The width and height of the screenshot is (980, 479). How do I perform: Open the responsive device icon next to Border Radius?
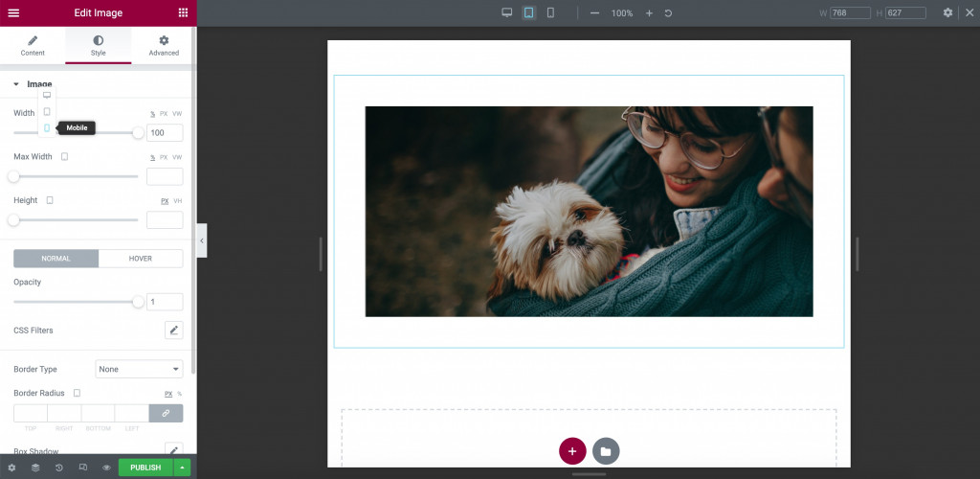[77, 393]
